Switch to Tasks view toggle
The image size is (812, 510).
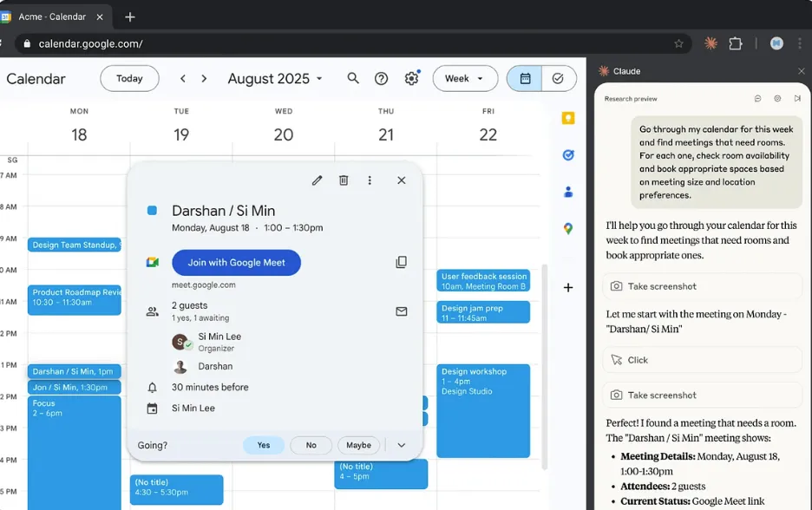[559, 79]
